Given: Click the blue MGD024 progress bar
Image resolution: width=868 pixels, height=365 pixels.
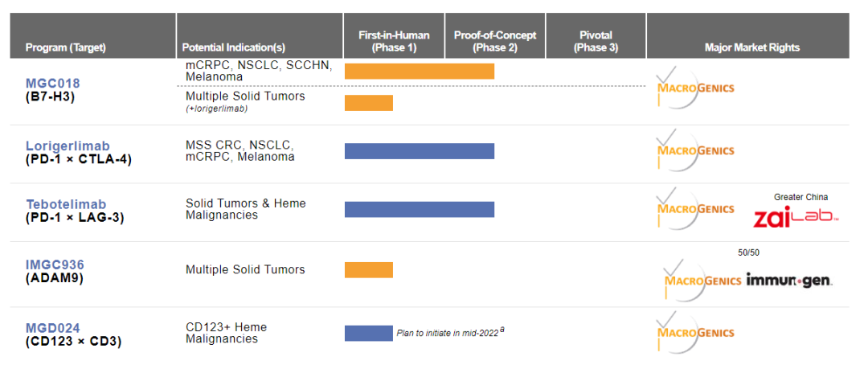Looking at the screenshot, I should click(x=369, y=333).
